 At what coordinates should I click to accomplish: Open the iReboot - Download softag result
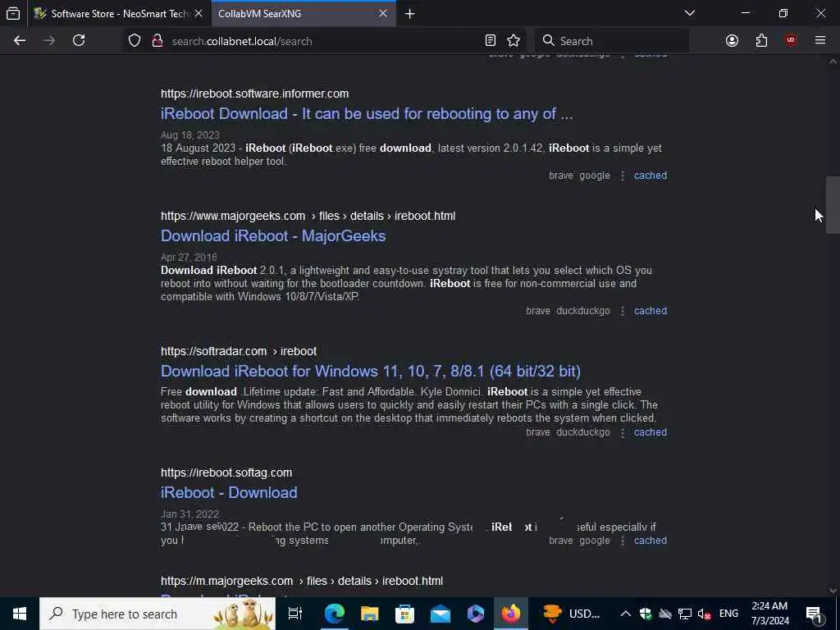click(x=229, y=492)
